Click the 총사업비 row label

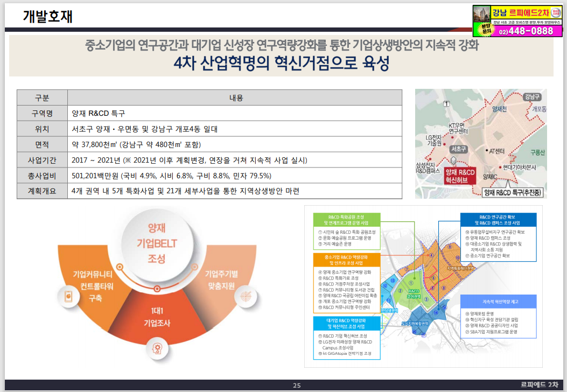coord(42,176)
